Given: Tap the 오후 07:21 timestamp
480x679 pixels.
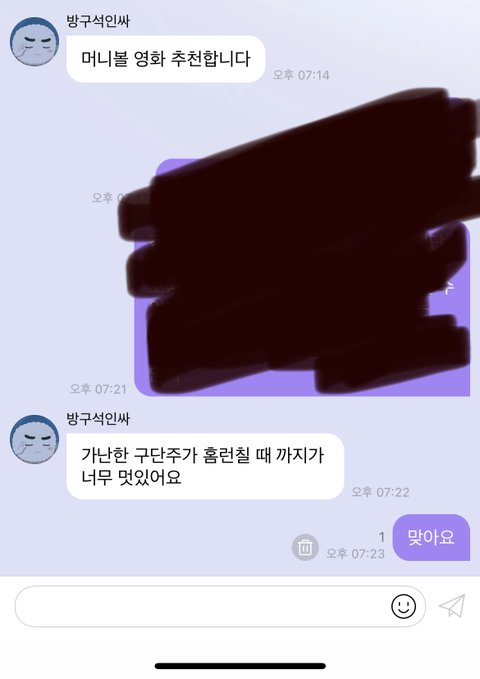Looking at the screenshot, I should (x=98, y=389).
